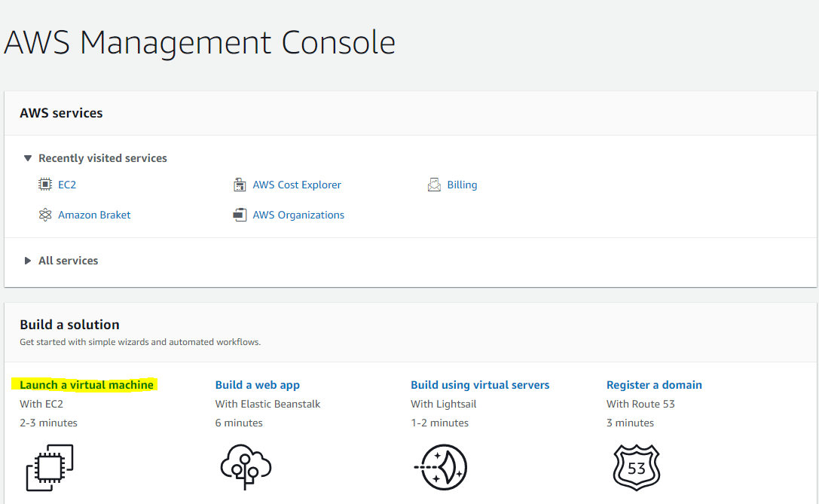Image resolution: width=819 pixels, height=504 pixels.
Task: Click the EC2 chip icon in recently visited
Action: click(45, 185)
